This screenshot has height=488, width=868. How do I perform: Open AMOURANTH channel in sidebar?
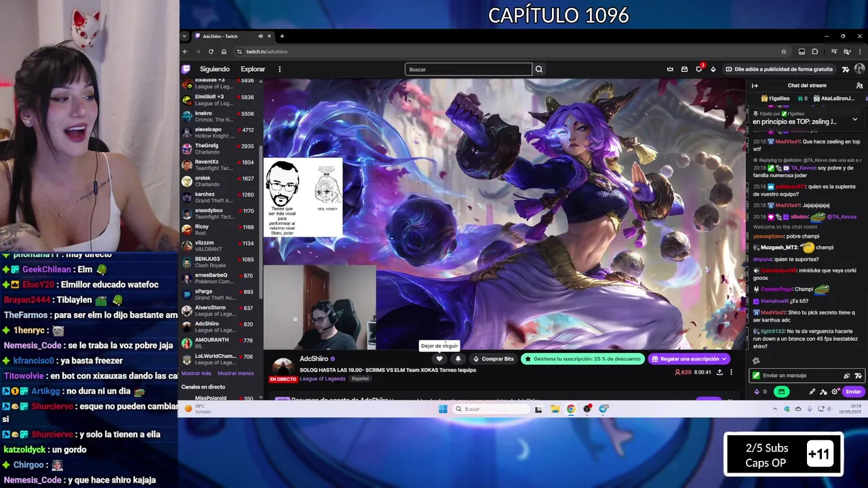[218, 343]
